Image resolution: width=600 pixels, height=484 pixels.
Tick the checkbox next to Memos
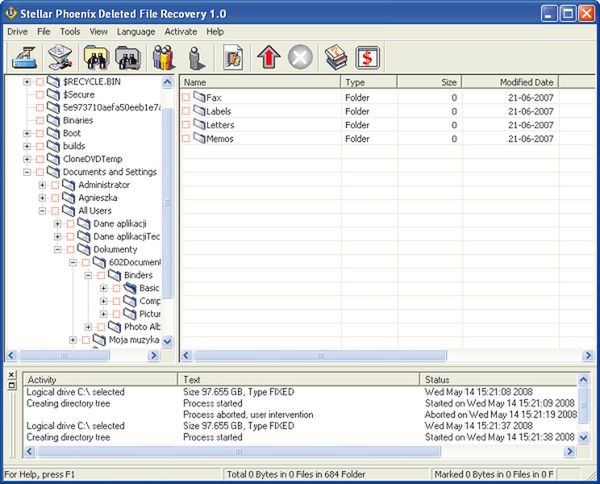pos(186,139)
